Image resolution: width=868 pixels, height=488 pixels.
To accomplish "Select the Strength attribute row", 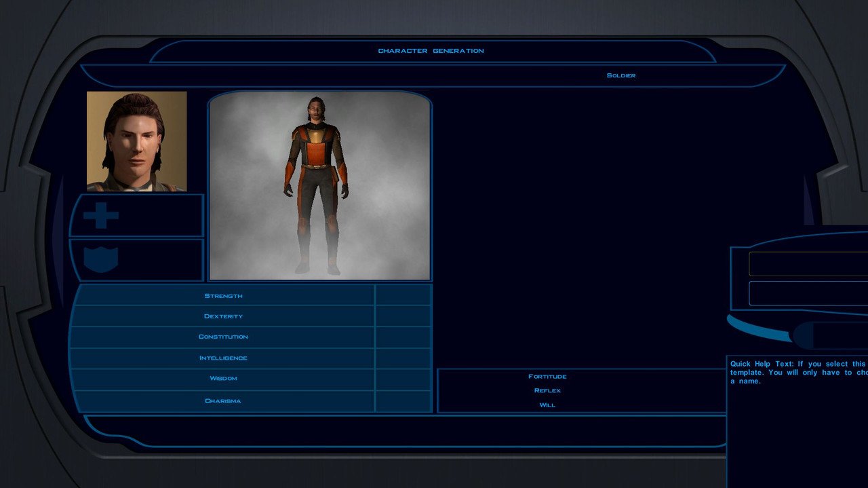I will 223,295.
